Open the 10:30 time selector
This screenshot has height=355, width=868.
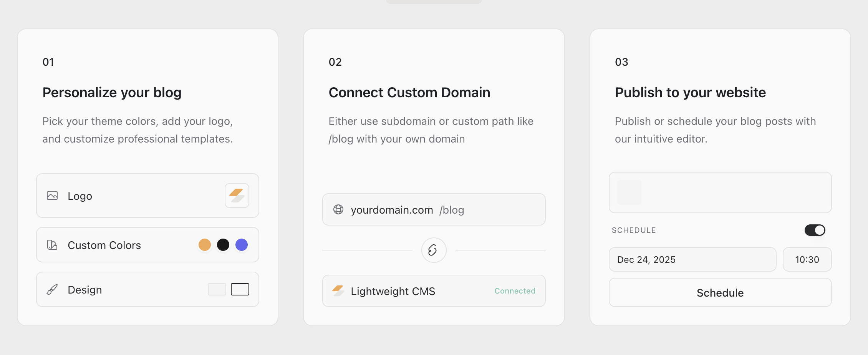(807, 259)
